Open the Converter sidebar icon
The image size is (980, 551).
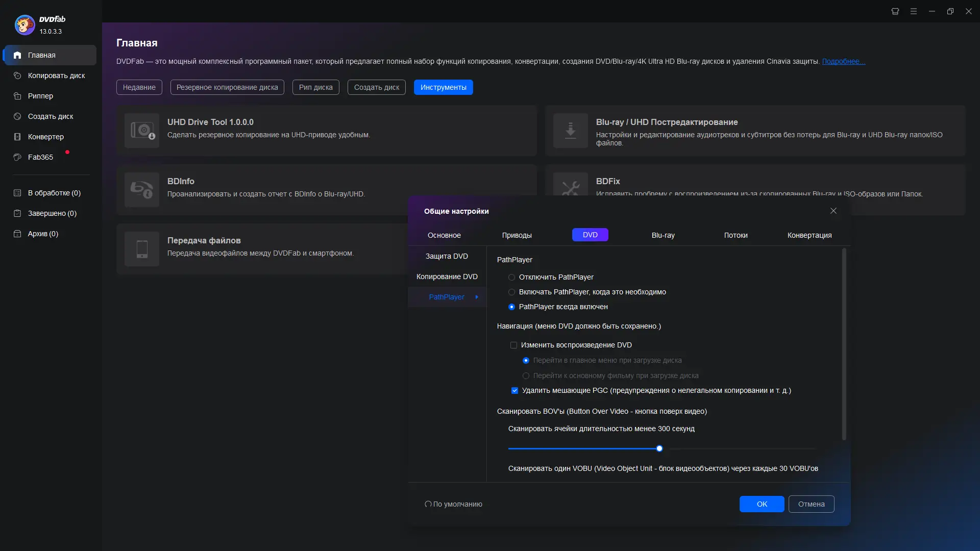coord(17,137)
